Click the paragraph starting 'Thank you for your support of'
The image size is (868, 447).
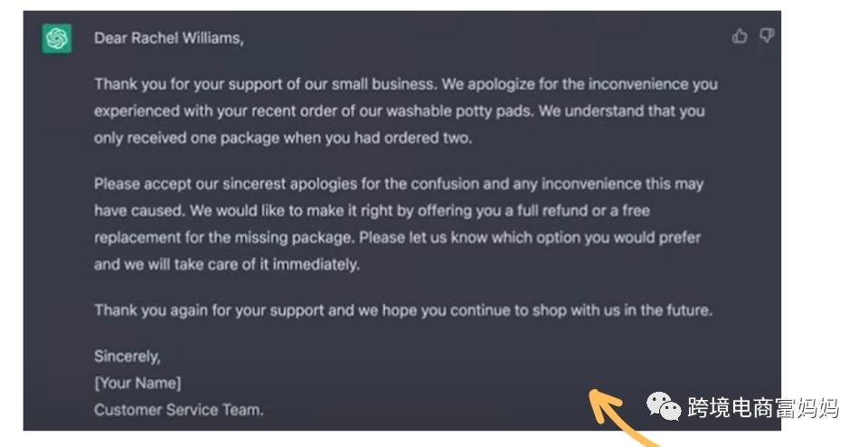[406, 110]
